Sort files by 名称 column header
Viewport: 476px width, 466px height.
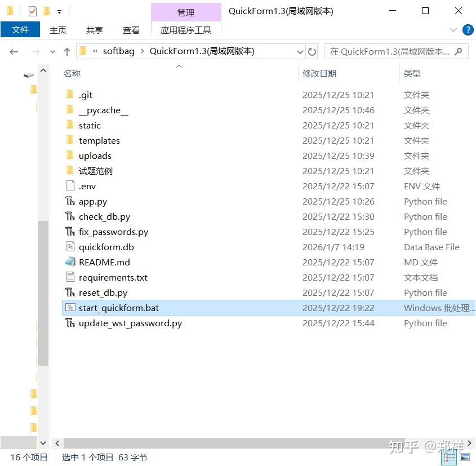72,73
